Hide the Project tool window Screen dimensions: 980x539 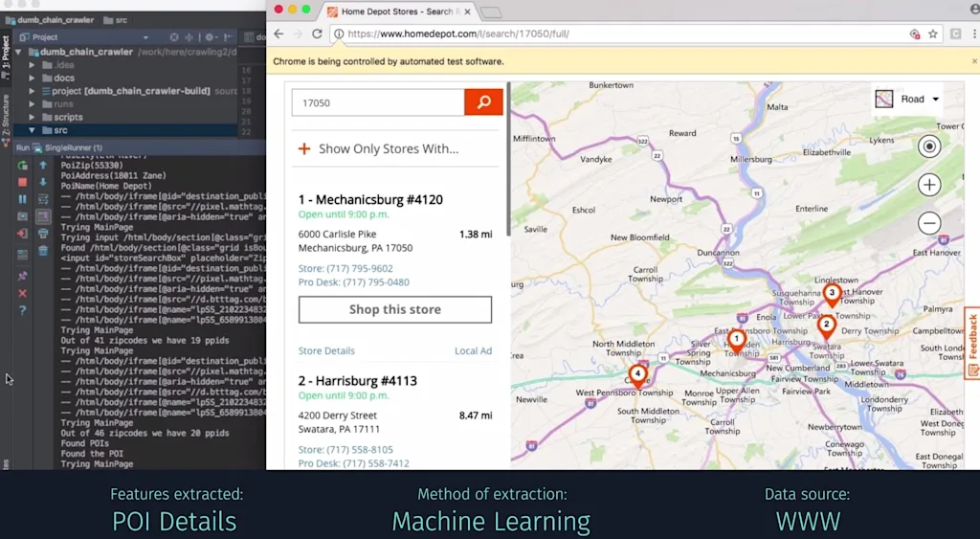tap(228, 37)
